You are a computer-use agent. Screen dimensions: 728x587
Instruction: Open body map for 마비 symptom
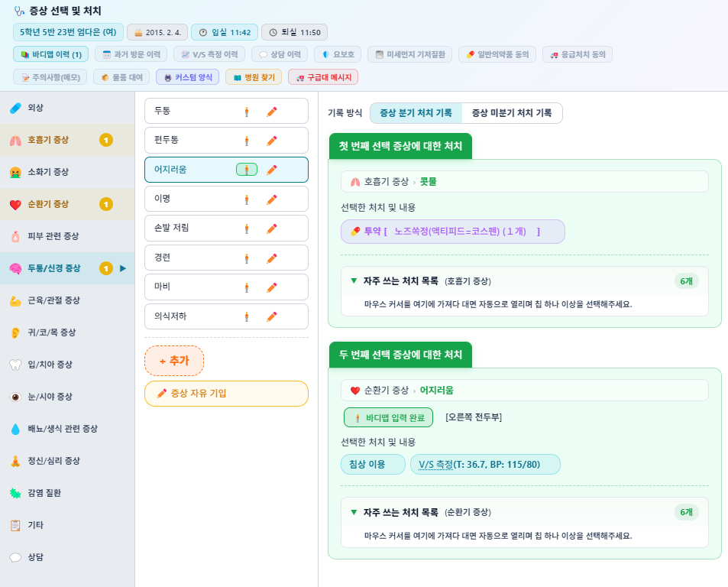click(247, 287)
